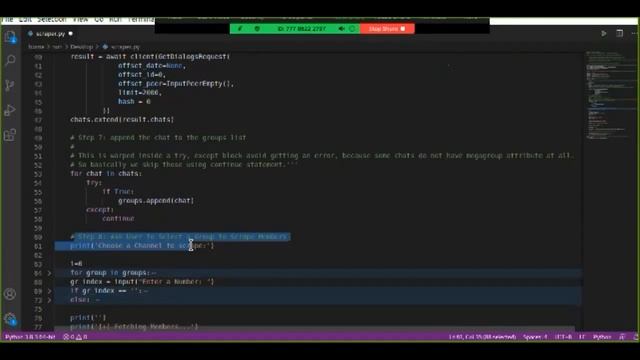Click the 'offset_date=None,' line
Viewport: 640px width, 360px height.
[152, 66]
